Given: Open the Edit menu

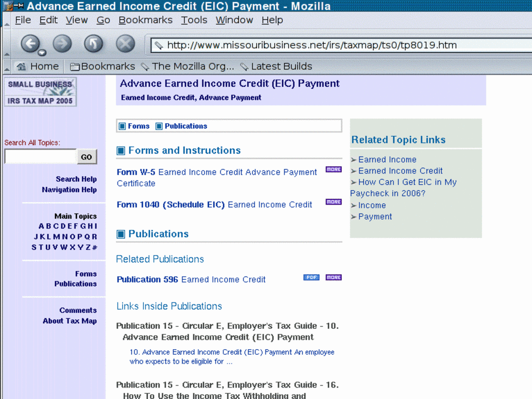Looking at the screenshot, I should tap(48, 20).
